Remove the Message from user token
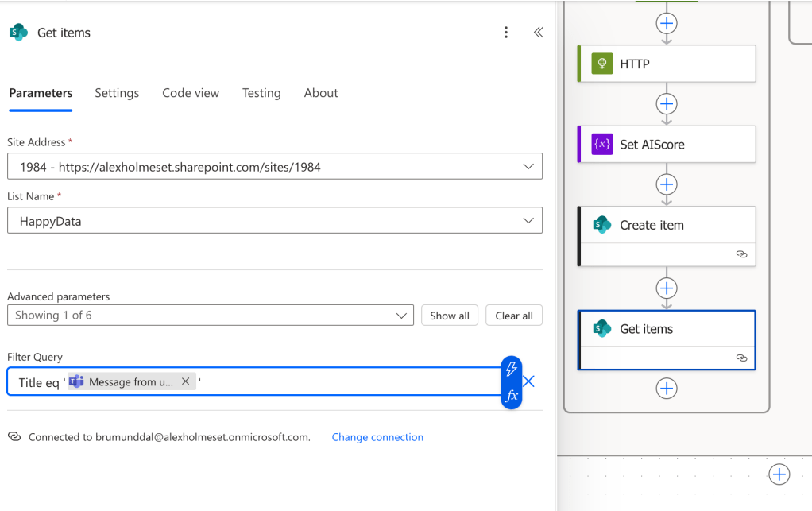 185,381
